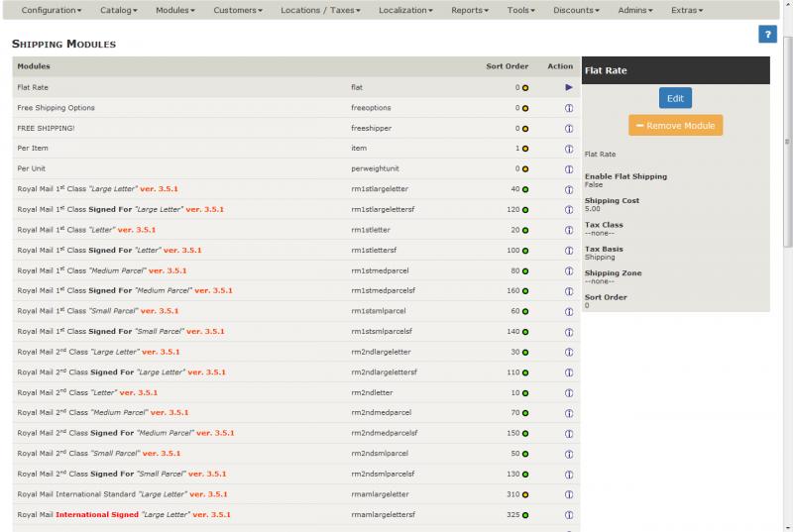The width and height of the screenshot is (793, 532).
Task: Open info icon for rm2ndlargeletter row
Action: 569,352
